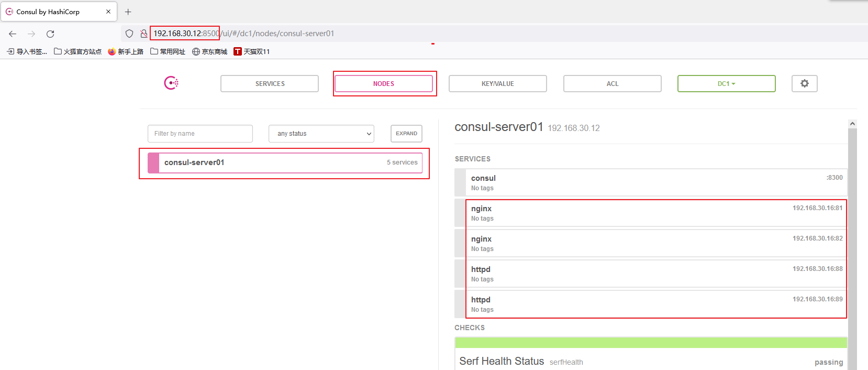Open the 天猫双11 bookmark
868x370 pixels.
251,51
